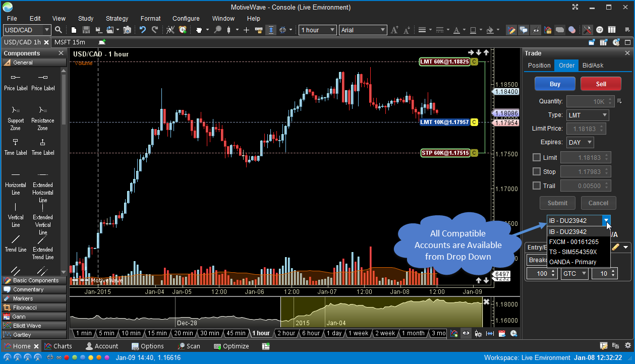Open the Arial font dropdown
Image resolution: width=635 pixels, height=364 pixels.
[x=363, y=30]
